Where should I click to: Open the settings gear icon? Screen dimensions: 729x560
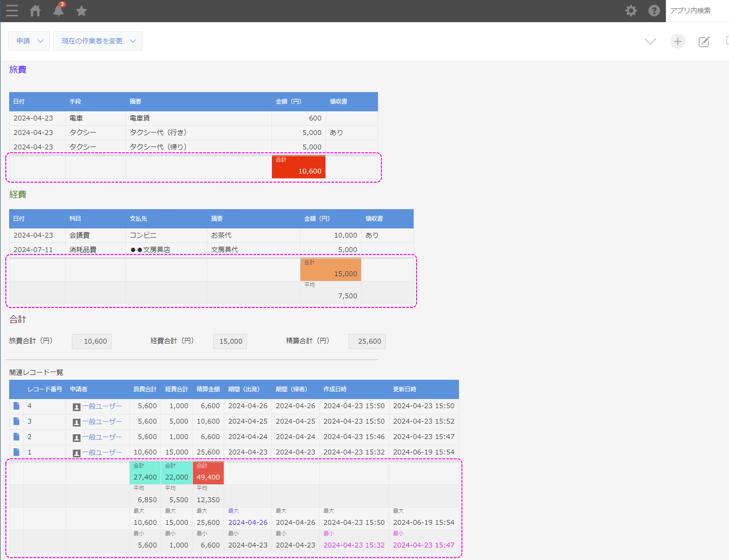click(x=631, y=11)
